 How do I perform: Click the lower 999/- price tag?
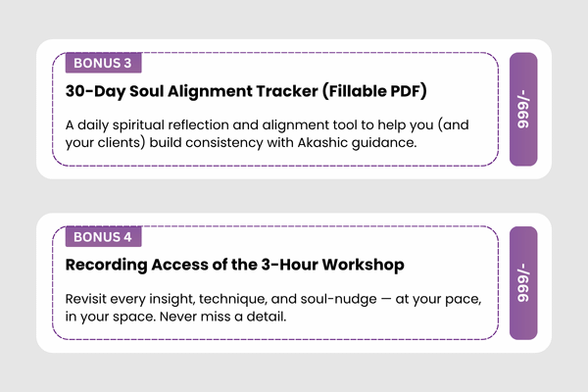(x=537, y=283)
